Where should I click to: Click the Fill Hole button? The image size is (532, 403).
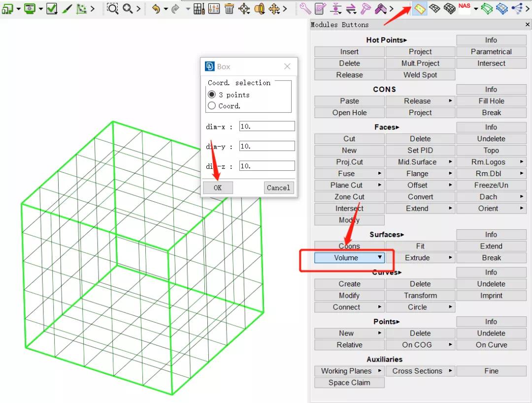click(x=491, y=101)
